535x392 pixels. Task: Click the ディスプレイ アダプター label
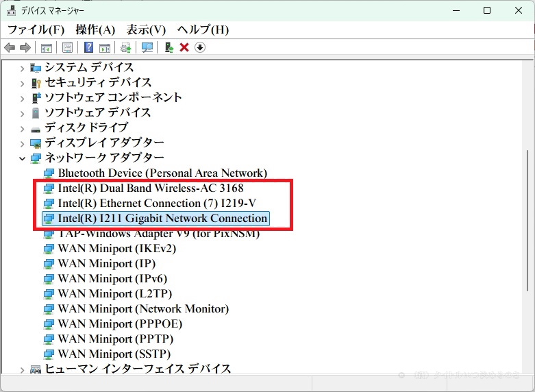(x=104, y=143)
